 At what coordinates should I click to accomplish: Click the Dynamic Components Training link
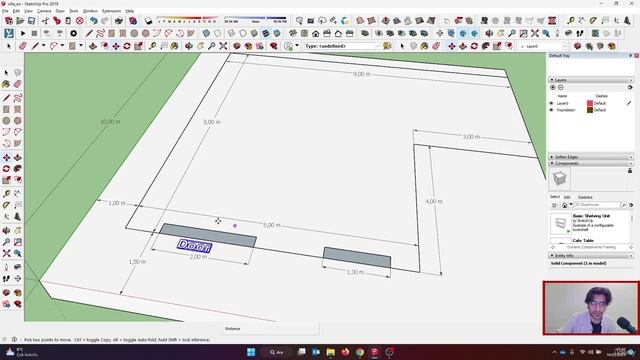pos(591,247)
